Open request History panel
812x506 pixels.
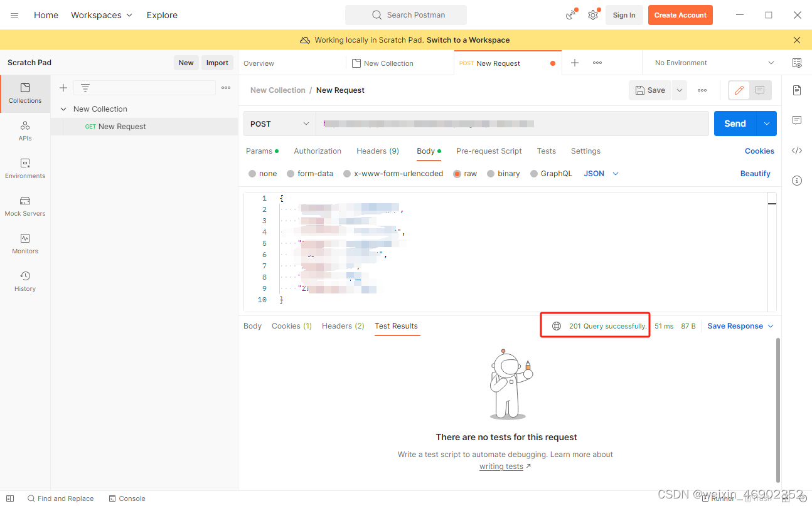click(24, 281)
